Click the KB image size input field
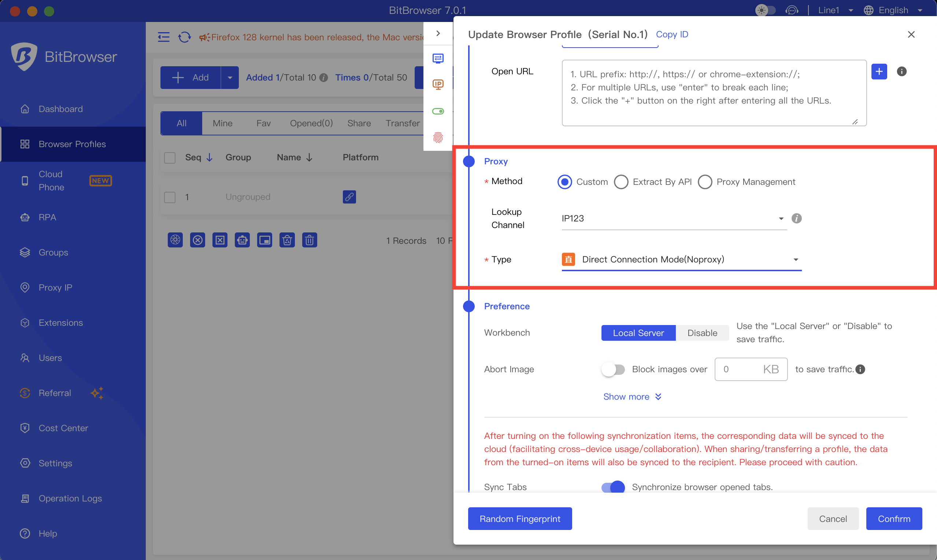This screenshot has width=937, height=560. click(x=751, y=369)
